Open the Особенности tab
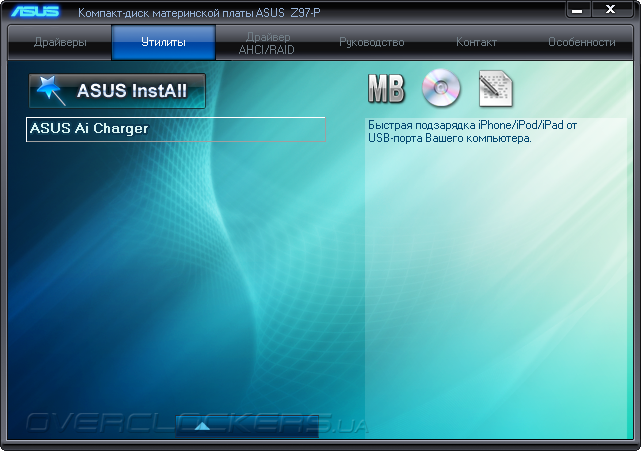 point(581,43)
